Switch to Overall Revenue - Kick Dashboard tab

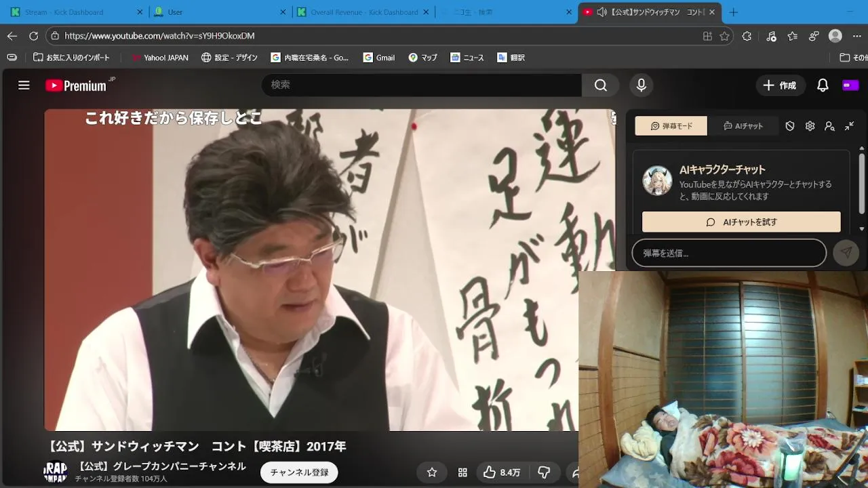click(364, 12)
